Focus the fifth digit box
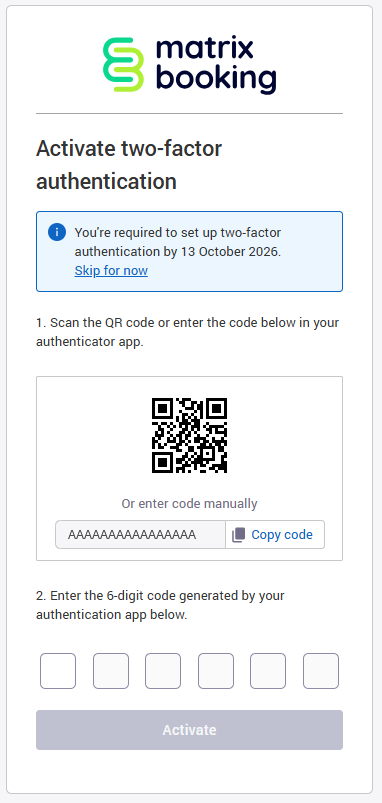This screenshot has width=382, height=803. point(268,671)
